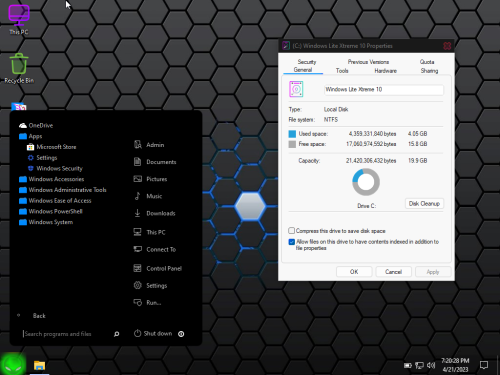Click the 'Microsoft Store' label
500x375 pixels.
(x=56, y=147)
